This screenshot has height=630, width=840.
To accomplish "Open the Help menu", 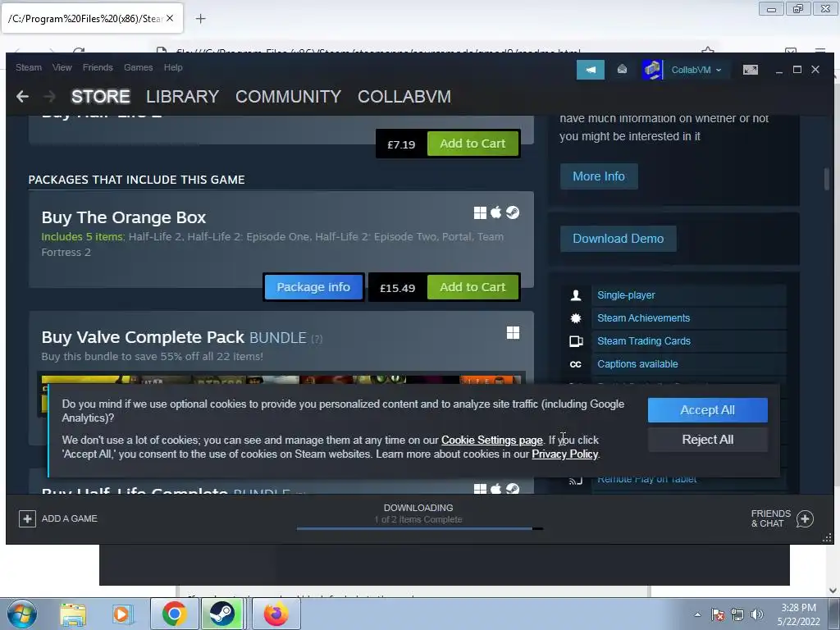I will tap(173, 67).
